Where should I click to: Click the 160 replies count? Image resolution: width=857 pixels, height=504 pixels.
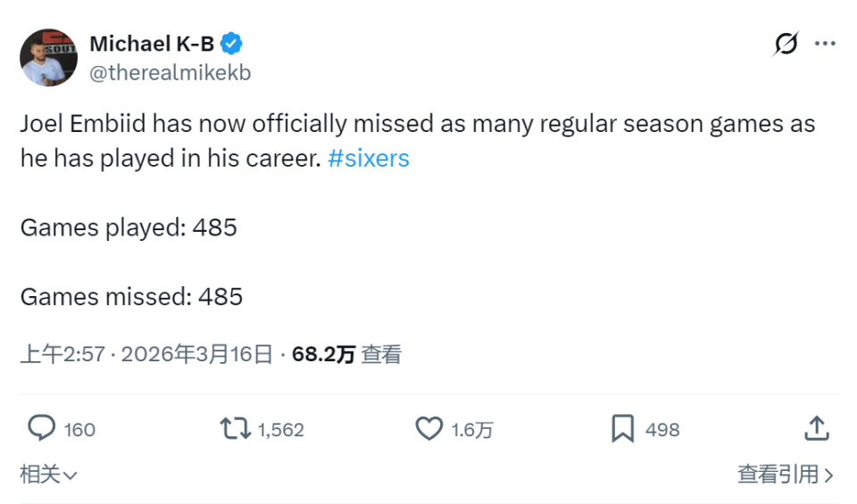[79, 430]
